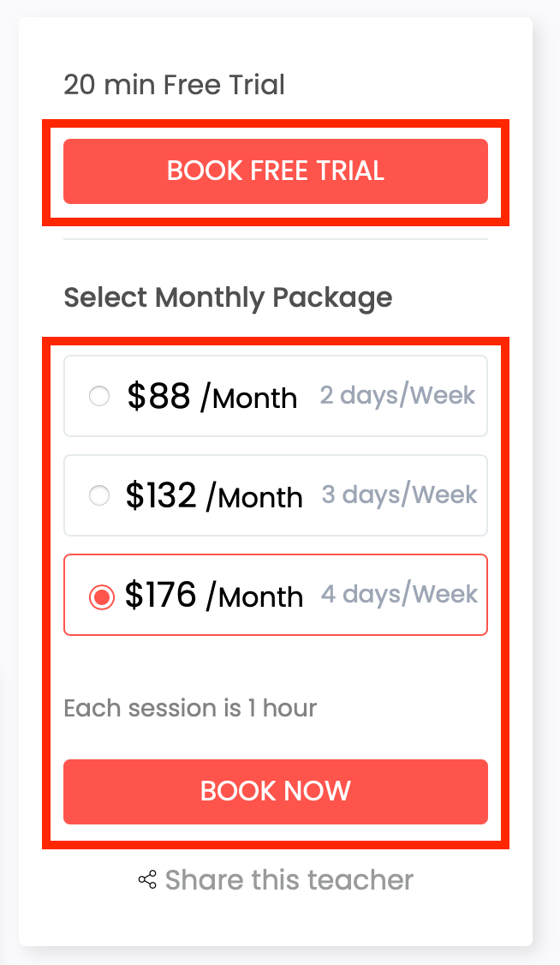Click the /Month text beside $176
The width and height of the screenshot is (560, 965).
254,596
